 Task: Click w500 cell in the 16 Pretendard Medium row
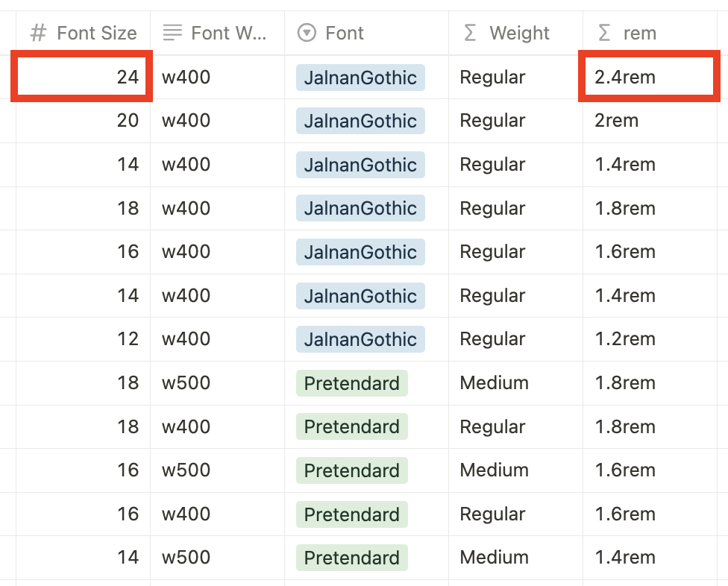point(217,470)
